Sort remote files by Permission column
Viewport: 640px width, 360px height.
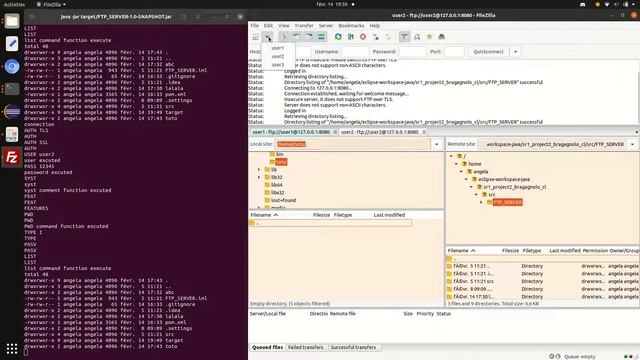(x=595, y=251)
